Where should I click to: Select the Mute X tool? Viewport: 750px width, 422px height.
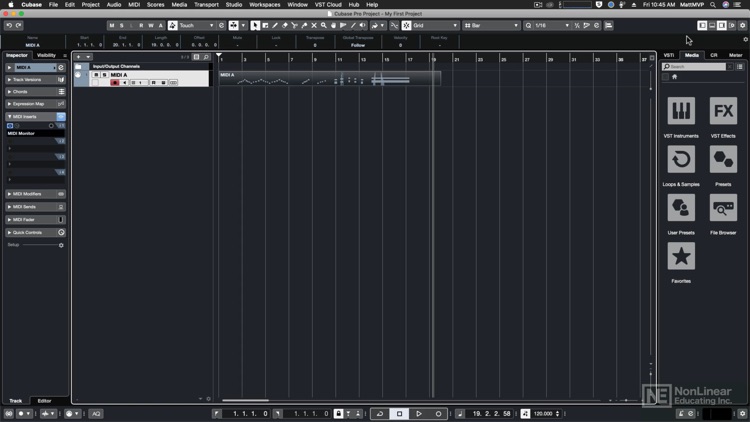(x=314, y=25)
